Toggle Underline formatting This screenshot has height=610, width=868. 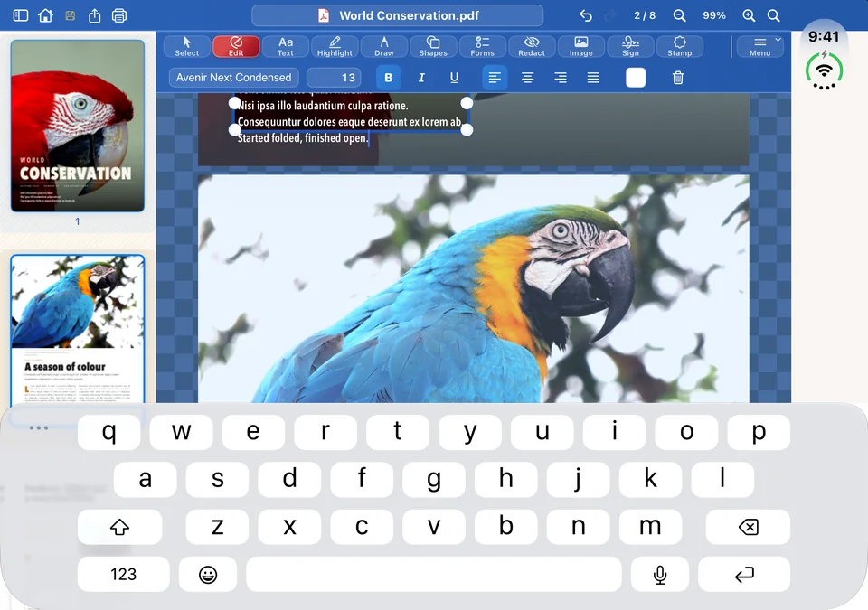tap(454, 78)
